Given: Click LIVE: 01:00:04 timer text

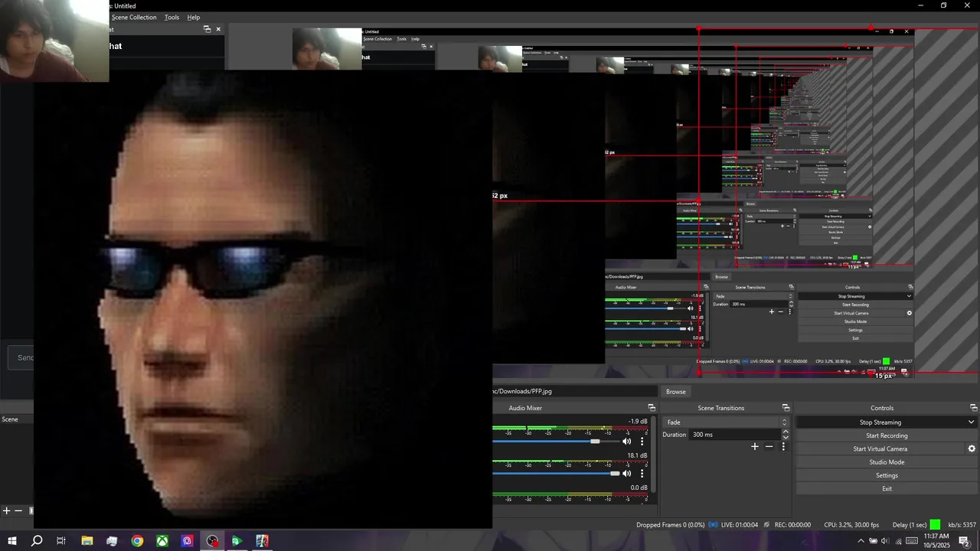Looking at the screenshot, I should (x=740, y=525).
